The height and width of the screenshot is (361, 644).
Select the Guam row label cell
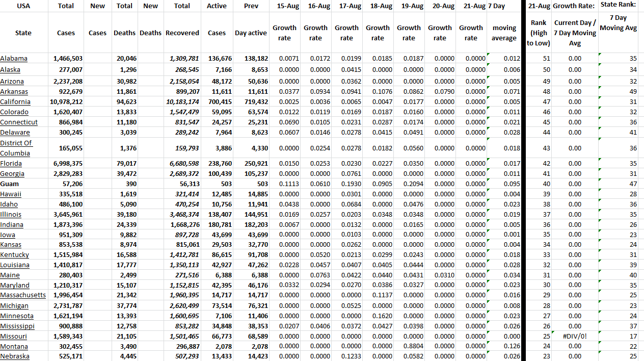[x=10, y=184]
